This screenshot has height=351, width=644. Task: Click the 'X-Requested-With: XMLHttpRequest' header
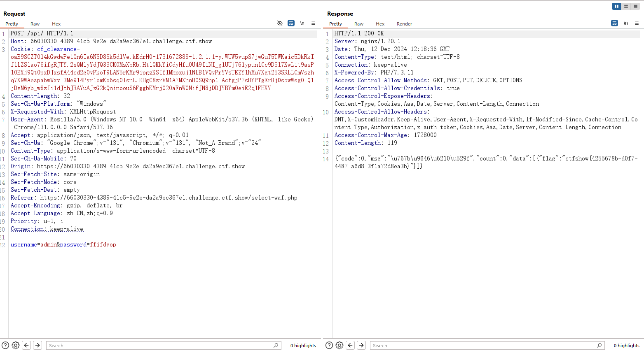point(63,112)
